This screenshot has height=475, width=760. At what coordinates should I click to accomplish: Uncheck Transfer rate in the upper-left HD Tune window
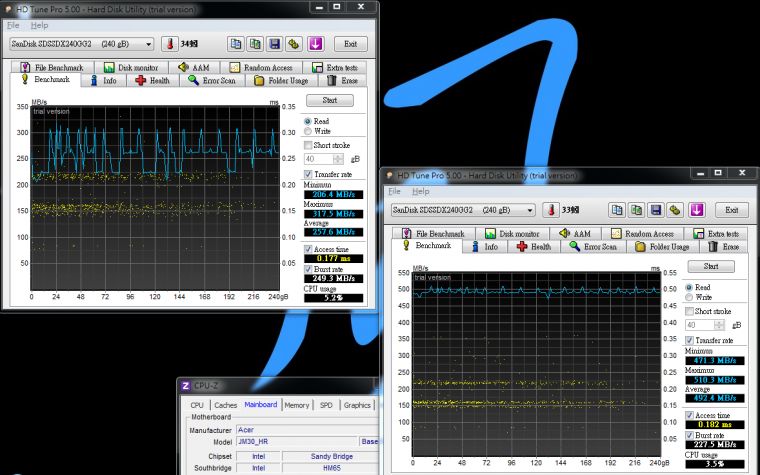(x=308, y=173)
